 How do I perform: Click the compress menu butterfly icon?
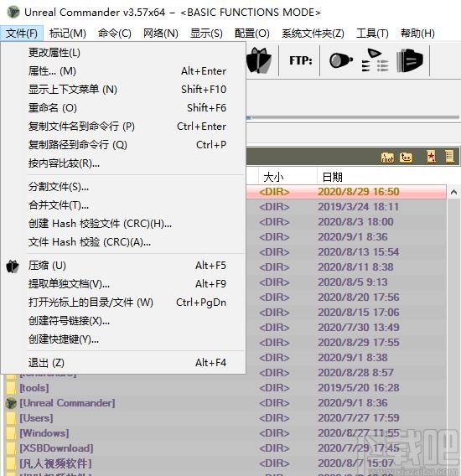(x=13, y=266)
